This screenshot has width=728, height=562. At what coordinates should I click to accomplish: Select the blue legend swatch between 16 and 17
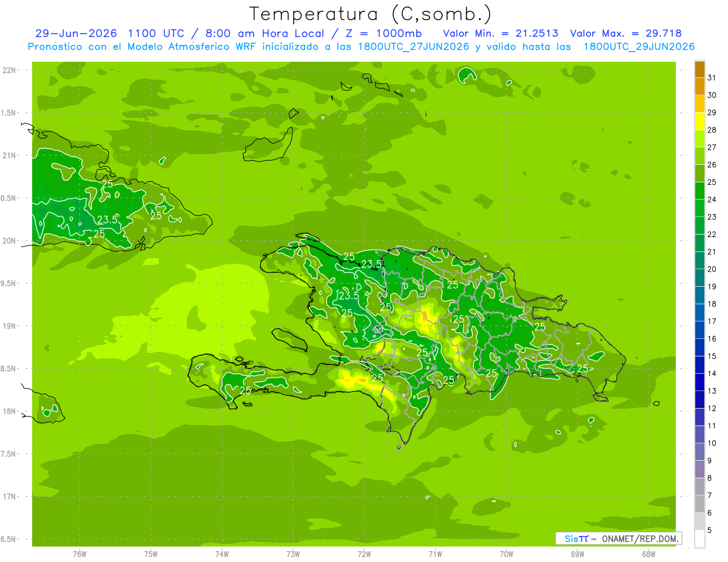click(x=699, y=330)
